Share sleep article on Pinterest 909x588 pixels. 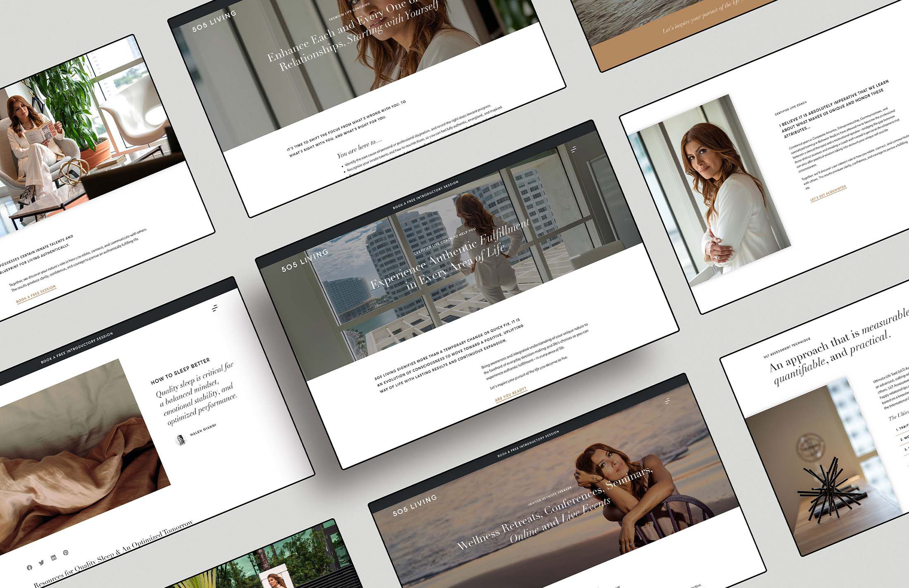coord(66,552)
